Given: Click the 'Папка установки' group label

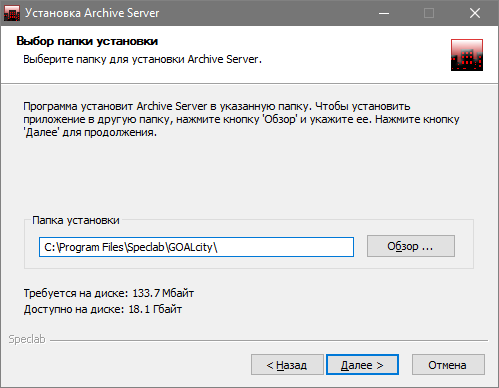Looking at the screenshot, I should pyautogui.click(x=76, y=220).
